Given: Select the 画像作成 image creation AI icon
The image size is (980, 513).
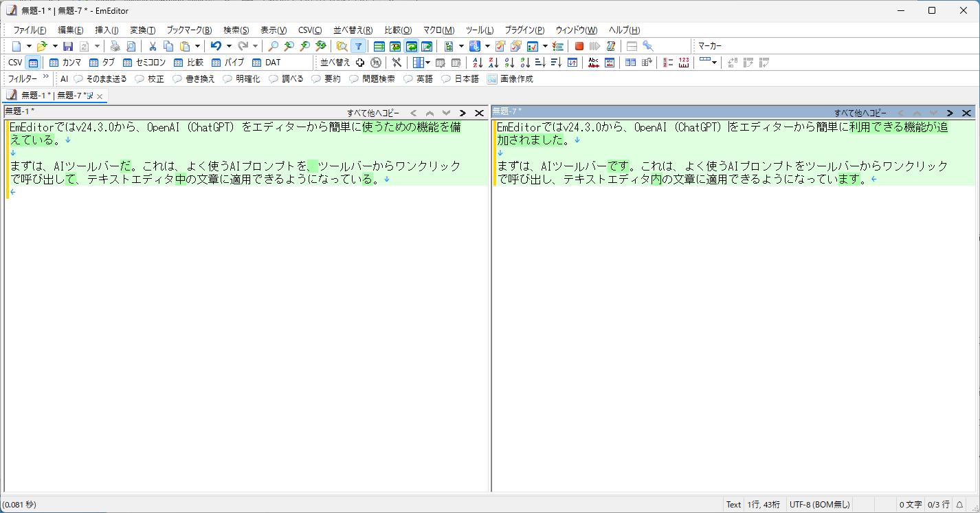Looking at the screenshot, I should point(509,78).
